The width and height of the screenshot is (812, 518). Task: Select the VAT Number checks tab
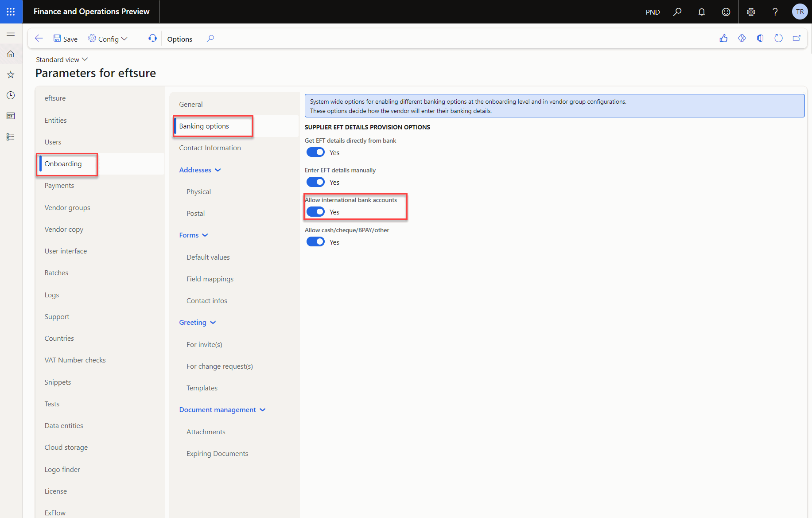click(x=100, y=360)
